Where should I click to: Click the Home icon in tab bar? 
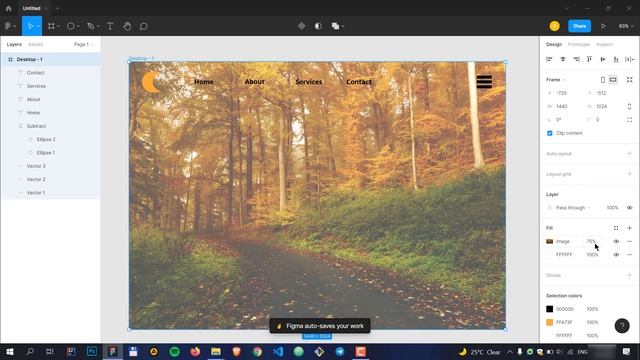9,8
